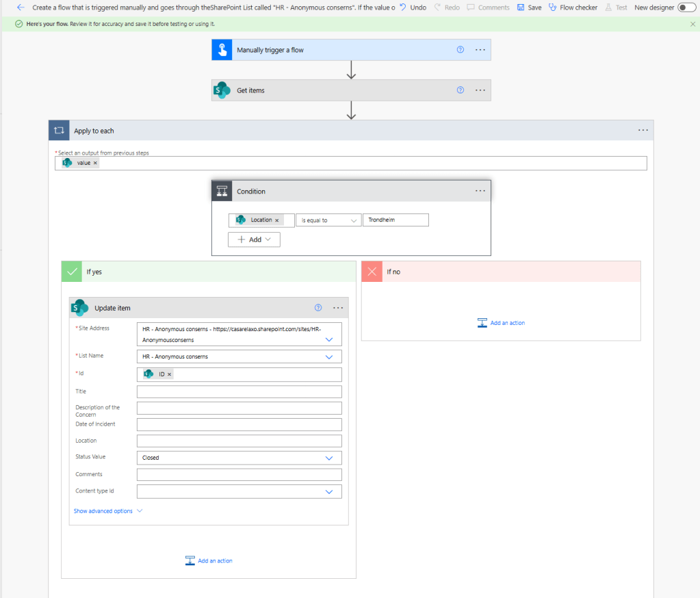Click the Trondheim condition value field
This screenshot has height=598, width=700.
[x=396, y=220]
